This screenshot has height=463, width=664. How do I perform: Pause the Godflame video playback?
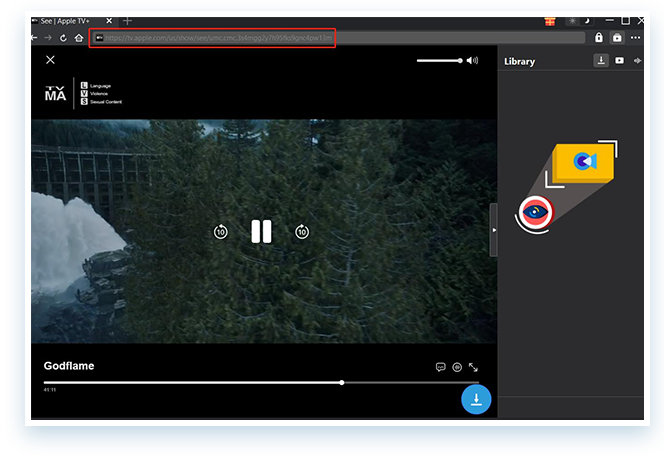click(261, 231)
